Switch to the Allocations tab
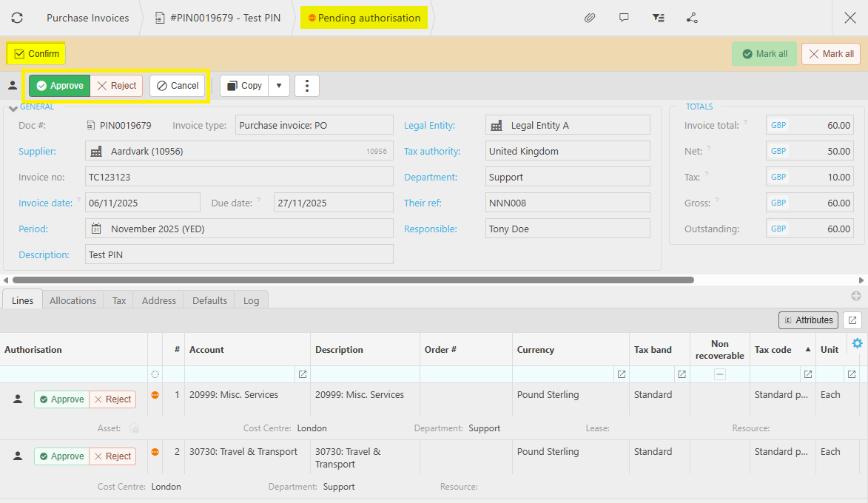The width and height of the screenshot is (868, 503). point(73,300)
